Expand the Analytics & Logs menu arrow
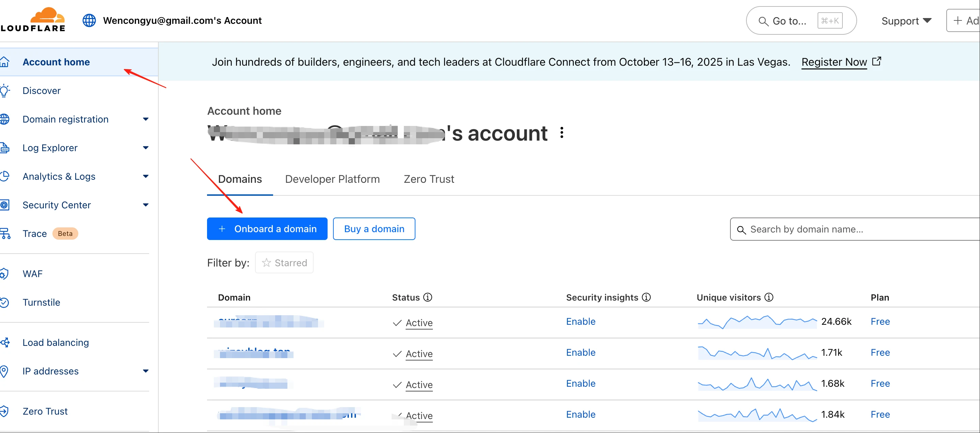The height and width of the screenshot is (433, 980). click(146, 176)
